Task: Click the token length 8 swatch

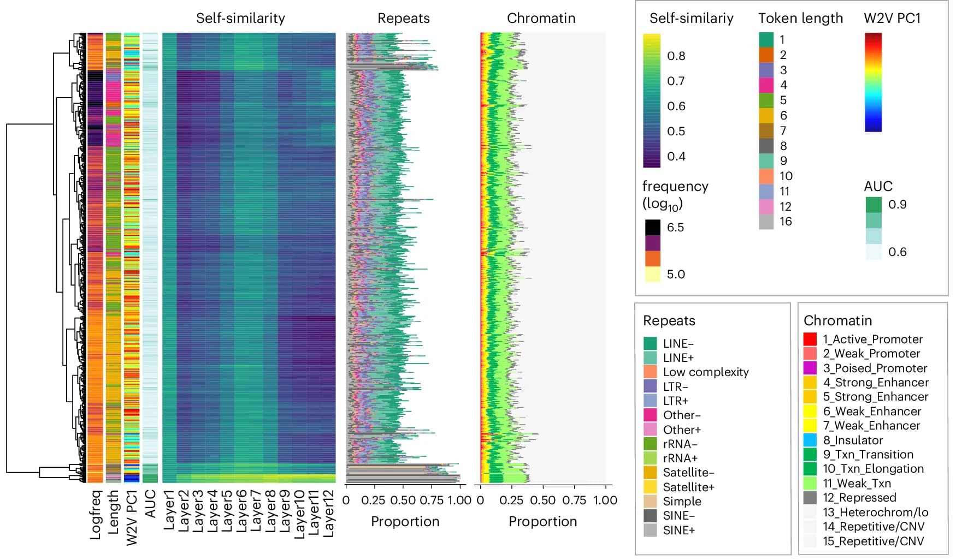Action: [766, 146]
